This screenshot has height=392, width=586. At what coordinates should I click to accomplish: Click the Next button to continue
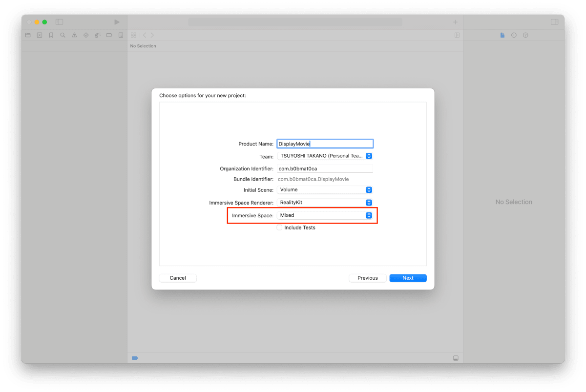click(408, 278)
